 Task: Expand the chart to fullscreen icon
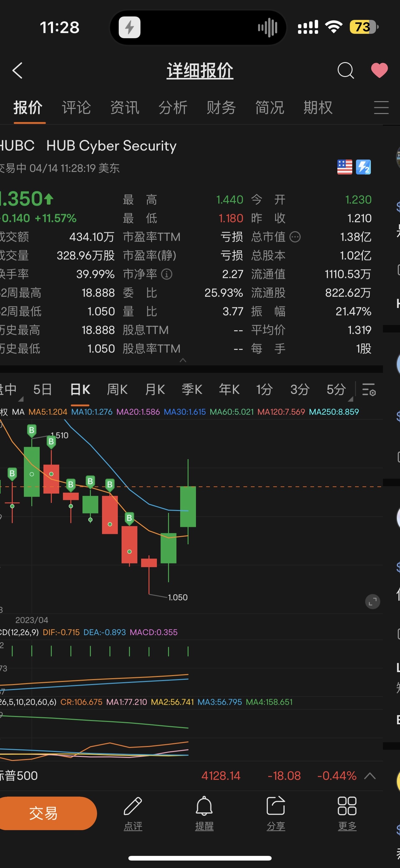(372, 601)
